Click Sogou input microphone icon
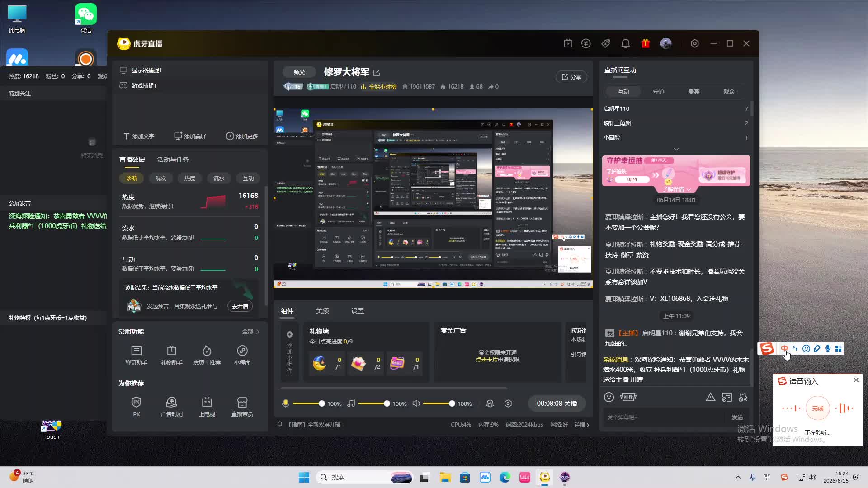The width and height of the screenshot is (868, 488). pos(828,348)
